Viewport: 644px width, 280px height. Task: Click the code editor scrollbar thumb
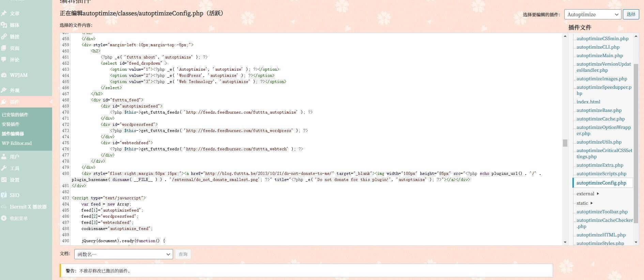click(x=565, y=143)
